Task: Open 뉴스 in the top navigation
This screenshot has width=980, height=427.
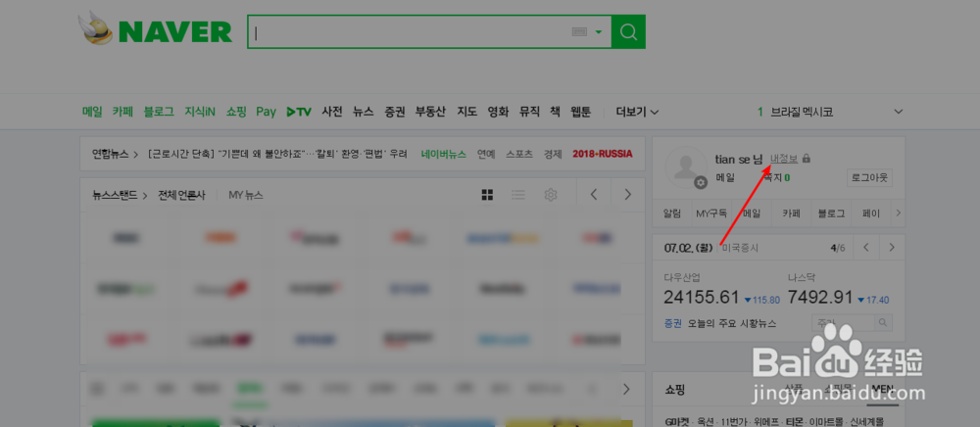Action: click(x=364, y=112)
